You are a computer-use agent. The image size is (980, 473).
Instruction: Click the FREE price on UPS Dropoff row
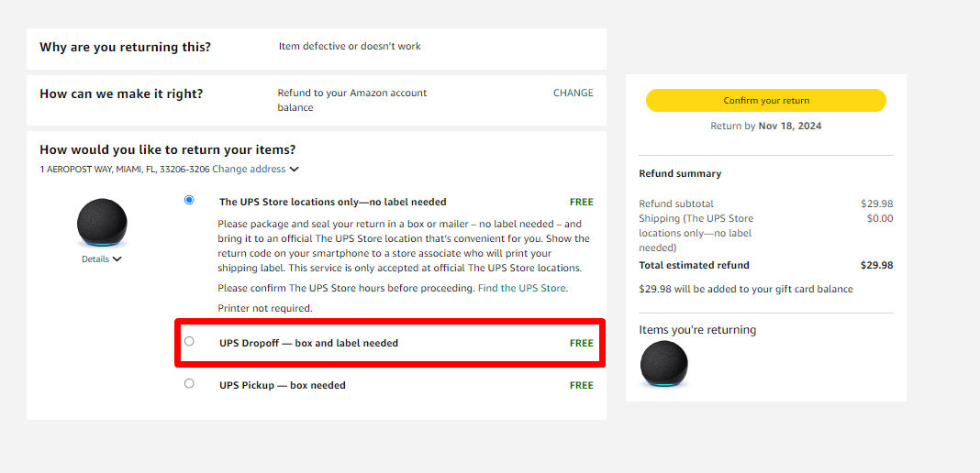[x=581, y=343]
